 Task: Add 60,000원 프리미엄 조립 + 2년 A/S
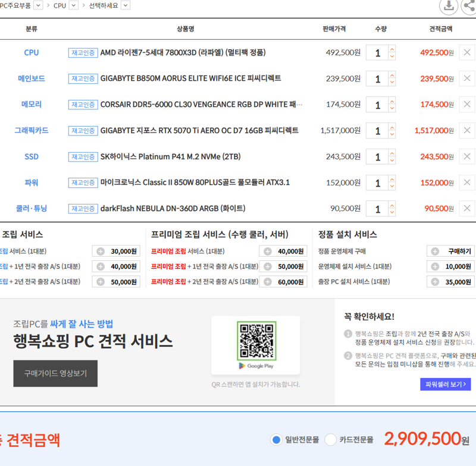click(x=283, y=282)
